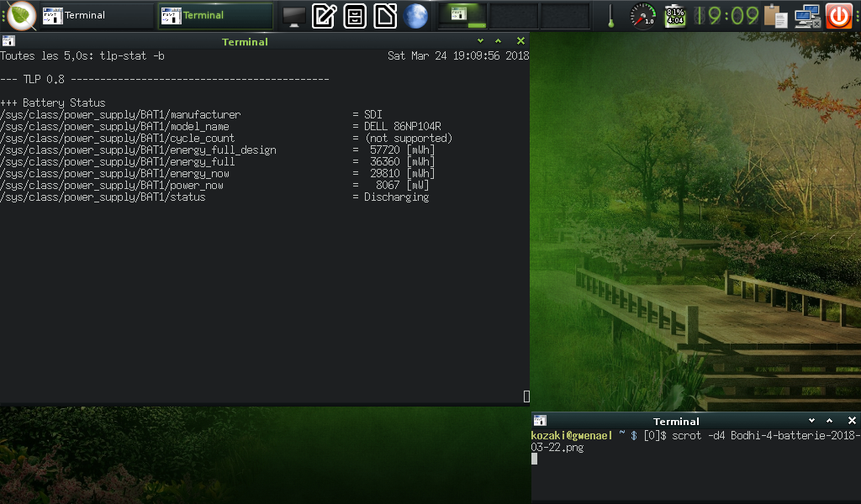861x504 pixels.
Task: Click the BAT1/model_name path line
Action: pyautogui.click(x=114, y=127)
